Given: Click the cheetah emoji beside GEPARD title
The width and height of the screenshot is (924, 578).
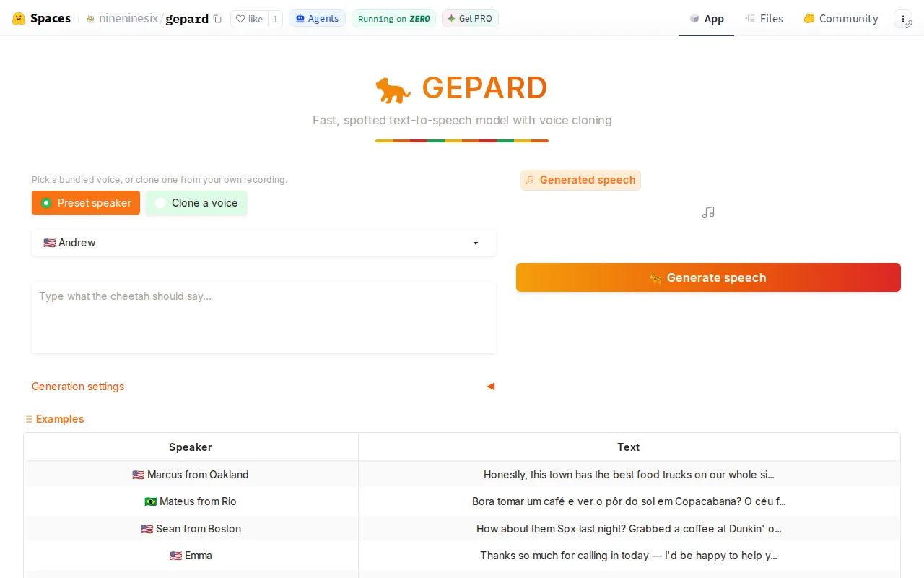Looking at the screenshot, I should point(393,90).
